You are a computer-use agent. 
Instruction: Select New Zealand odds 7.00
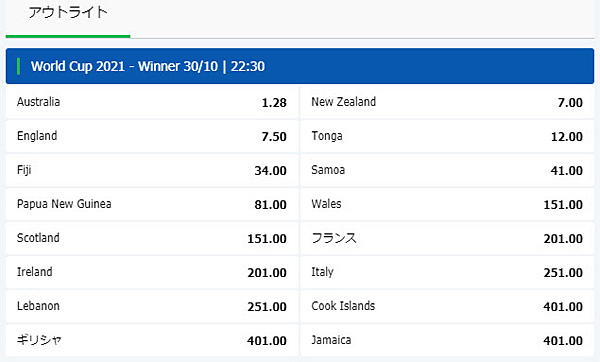point(447,102)
